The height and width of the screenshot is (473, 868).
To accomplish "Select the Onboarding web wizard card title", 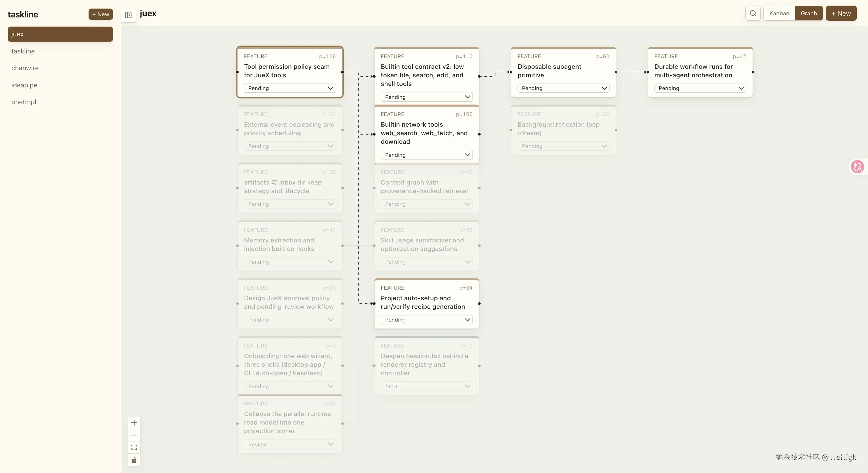I will point(288,365).
